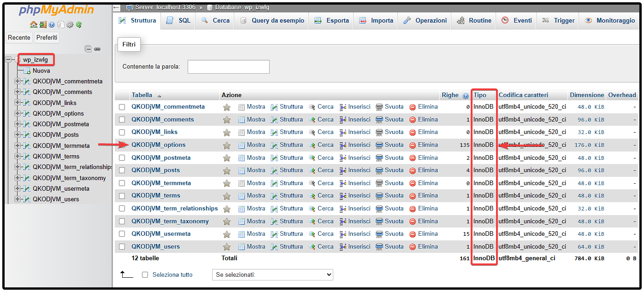The image size is (644, 292).
Task: Tick checkbox next to QKODjVM_usermeta
Action: (122, 234)
